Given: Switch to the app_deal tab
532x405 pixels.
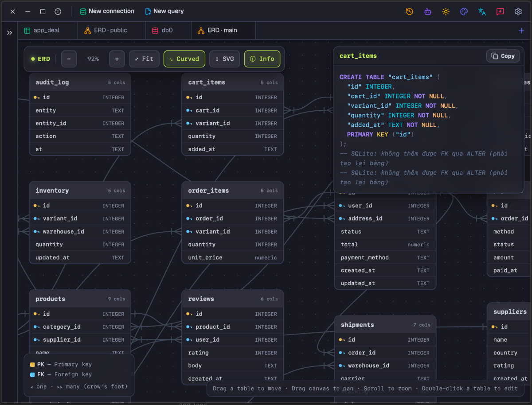Looking at the screenshot, I should [x=48, y=30].
